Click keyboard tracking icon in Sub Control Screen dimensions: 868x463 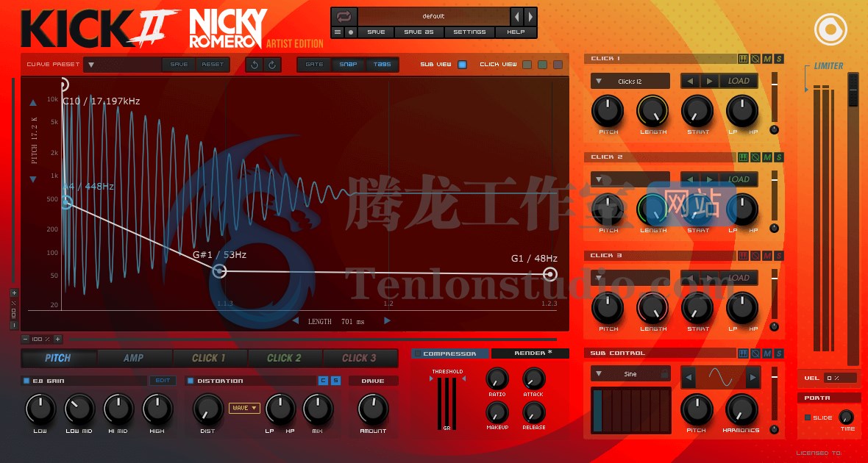pos(743,353)
